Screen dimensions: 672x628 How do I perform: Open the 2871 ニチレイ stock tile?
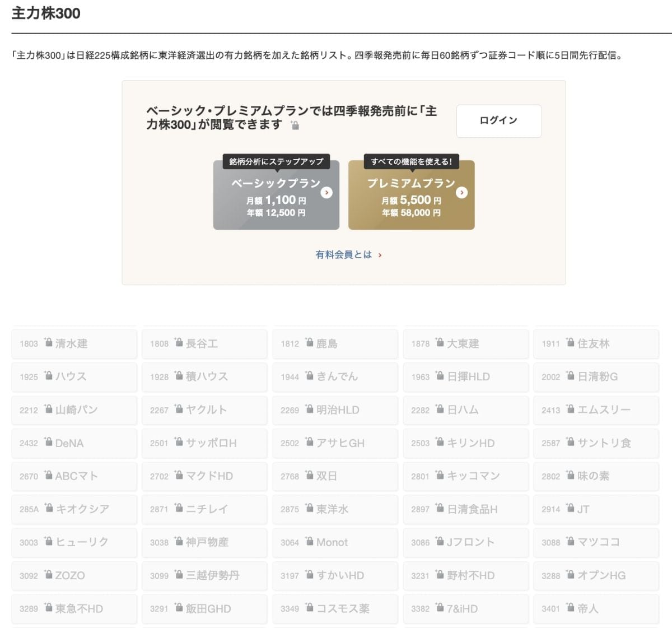204,509
